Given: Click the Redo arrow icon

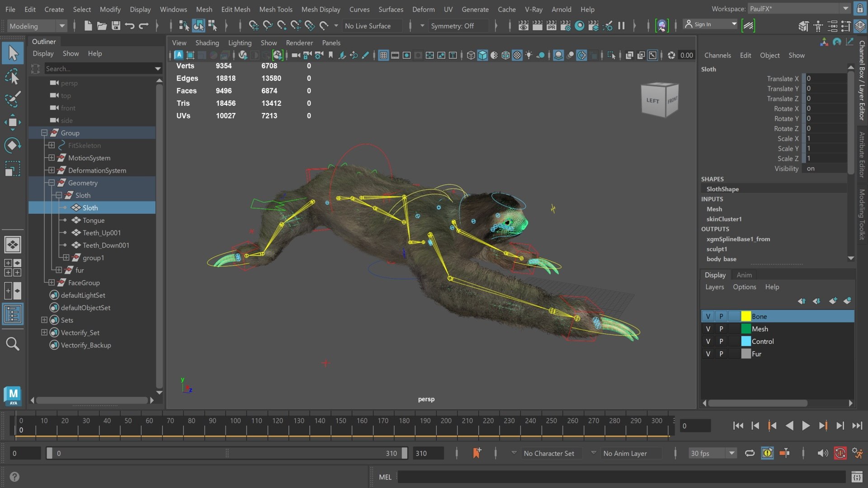Looking at the screenshot, I should (x=144, y=26).
